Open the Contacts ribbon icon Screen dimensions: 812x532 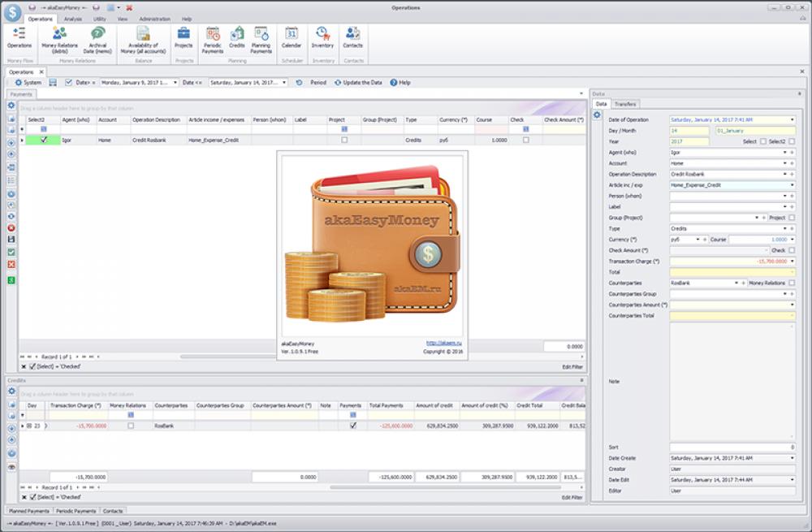tap(352, 37)
